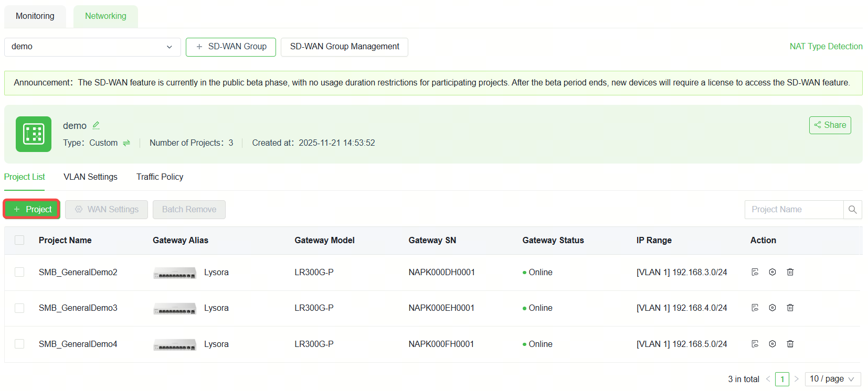Open the 10 / page size dropdown
This screenshot has width=868, height=391.
click(833, 379)
